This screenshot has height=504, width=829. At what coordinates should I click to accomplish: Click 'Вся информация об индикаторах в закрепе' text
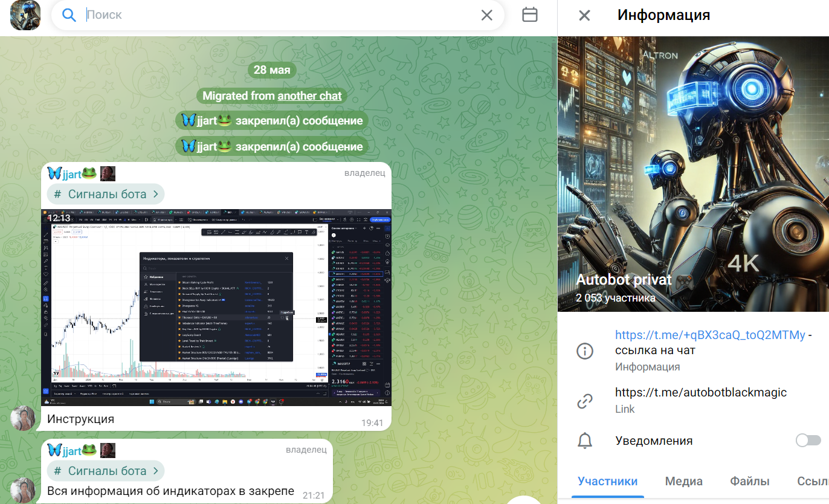tap(170, 491)
